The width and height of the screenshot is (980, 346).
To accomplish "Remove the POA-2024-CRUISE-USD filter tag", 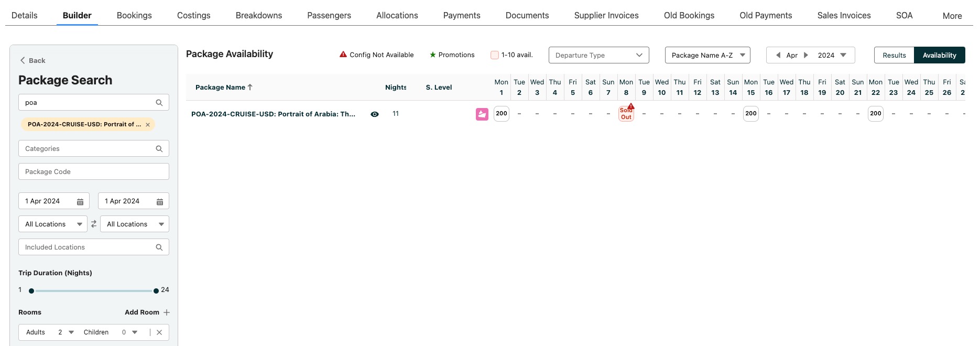I will point(148,125).
